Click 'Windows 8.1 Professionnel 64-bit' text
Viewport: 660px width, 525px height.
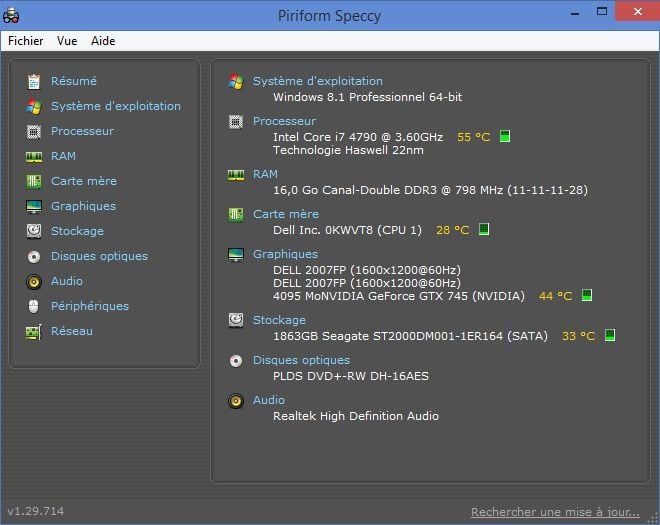367,97
